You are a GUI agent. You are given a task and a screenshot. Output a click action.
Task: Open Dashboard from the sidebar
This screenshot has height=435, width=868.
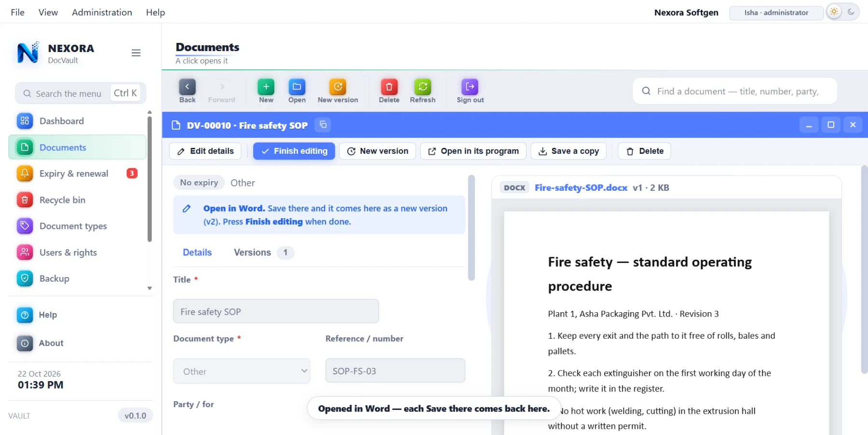coord(77,121)
